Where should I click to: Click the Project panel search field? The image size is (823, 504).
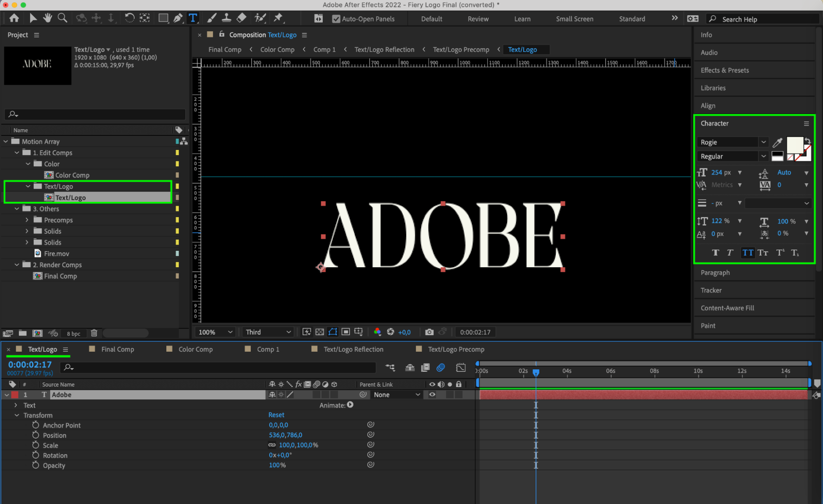click(95, 114)
